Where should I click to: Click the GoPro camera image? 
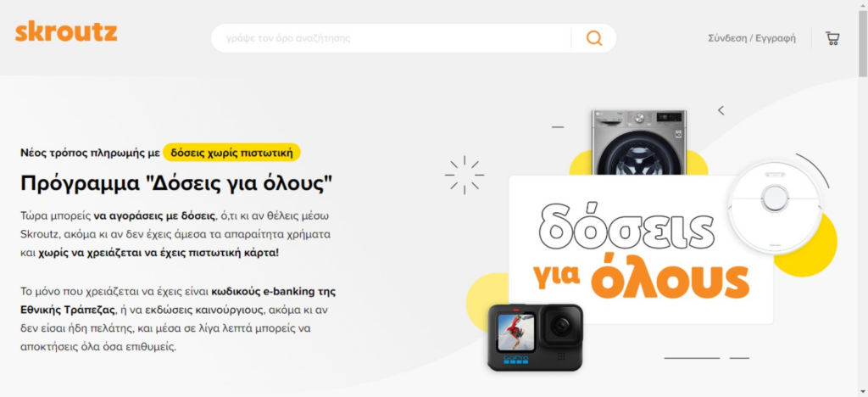pyautogui.click(x=535, y=338)
